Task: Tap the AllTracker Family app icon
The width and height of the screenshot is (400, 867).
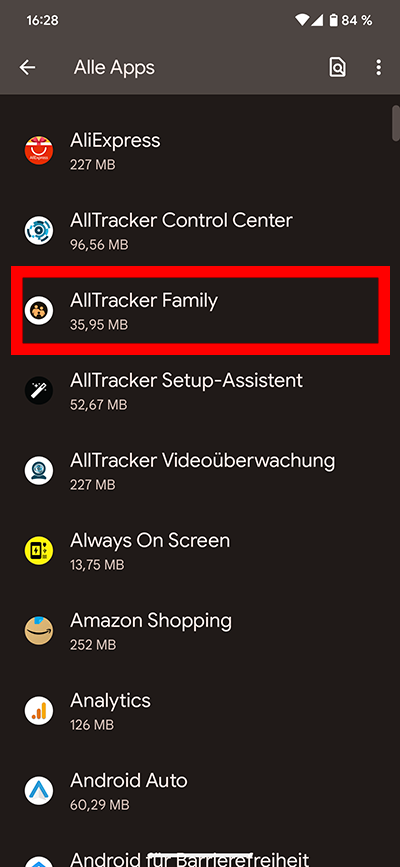Action: pyautogui.click(x=39, y=311)
